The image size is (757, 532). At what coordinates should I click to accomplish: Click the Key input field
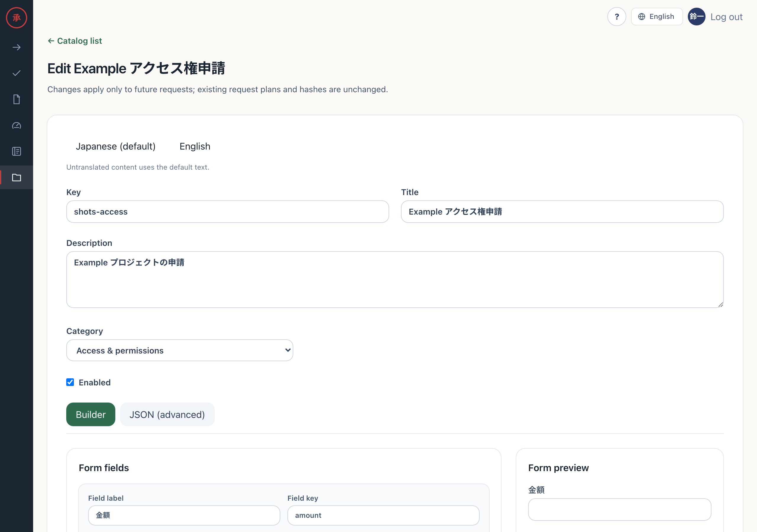click(x=227, y=212)
